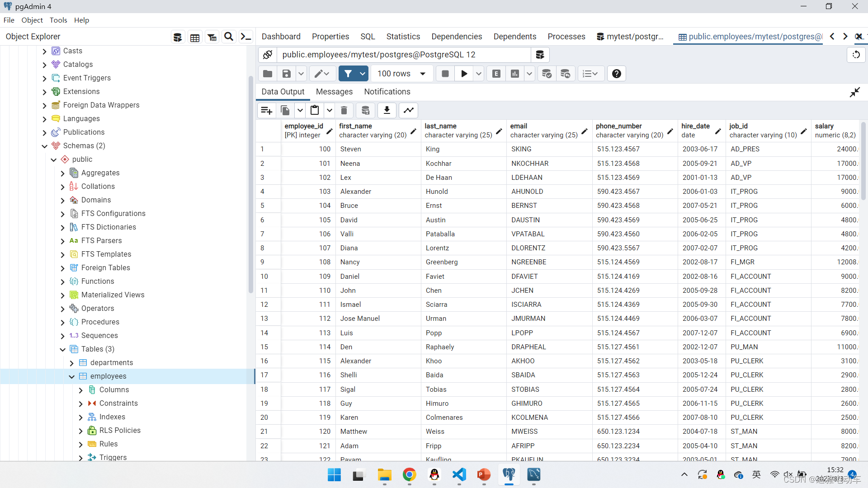Image resolution: width=868 pixels, height=488 pixels.
Task: Click the PSQL Tool terminal icon
Action: click(245, 37)
